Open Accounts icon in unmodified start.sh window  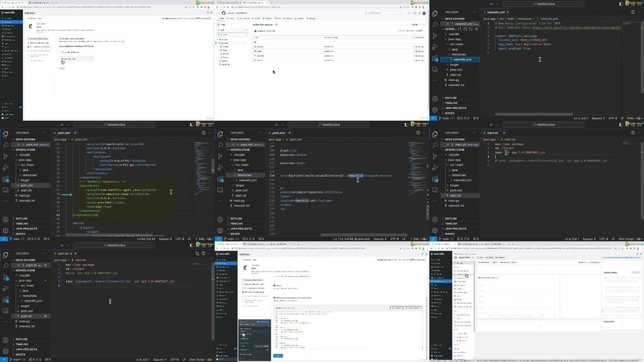coord(435,219)
